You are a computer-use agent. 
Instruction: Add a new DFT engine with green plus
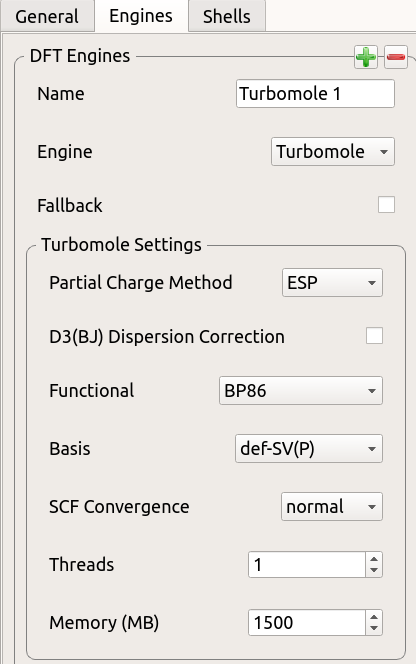tap(366, 57)
